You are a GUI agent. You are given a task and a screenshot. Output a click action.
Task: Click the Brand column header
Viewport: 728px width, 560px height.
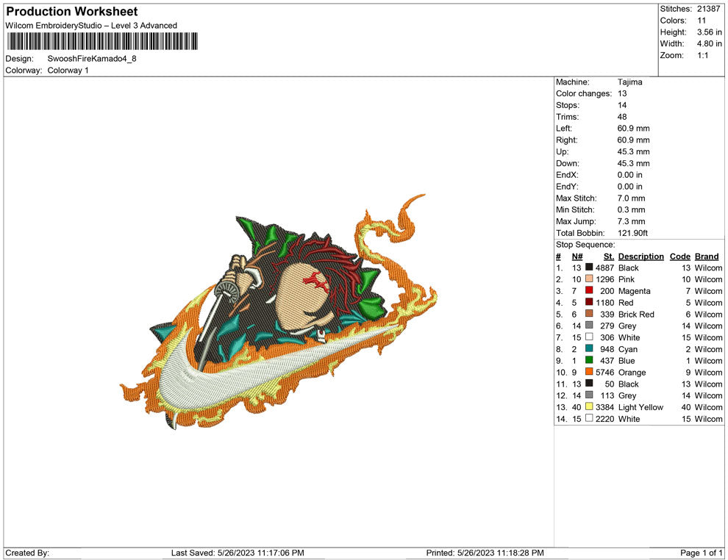point(707,256)
